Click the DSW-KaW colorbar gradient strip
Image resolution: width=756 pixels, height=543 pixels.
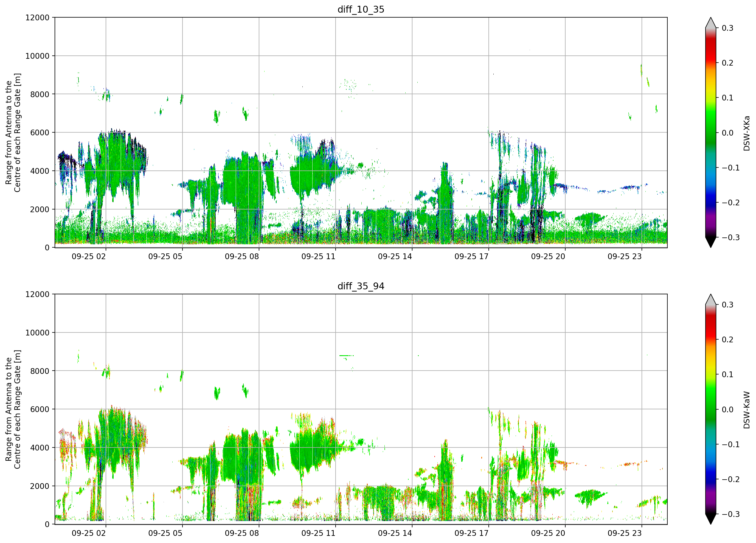[711, 410]
